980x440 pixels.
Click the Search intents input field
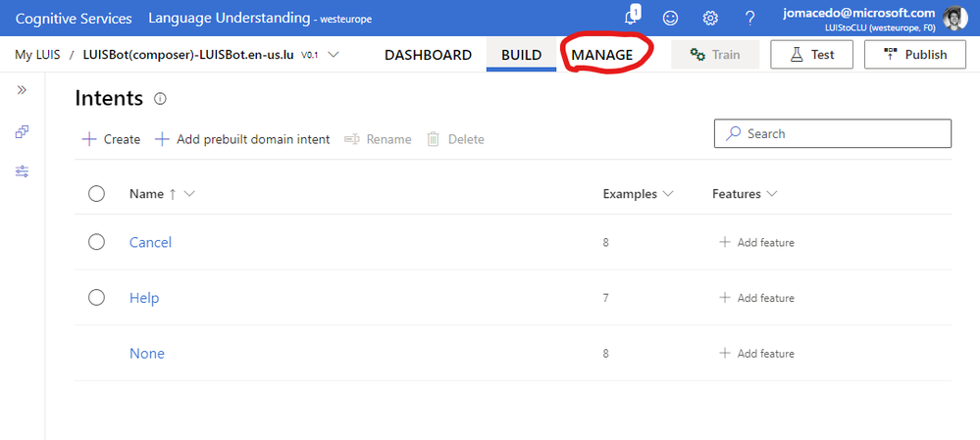pyautogui.click(x=833, y=133)
